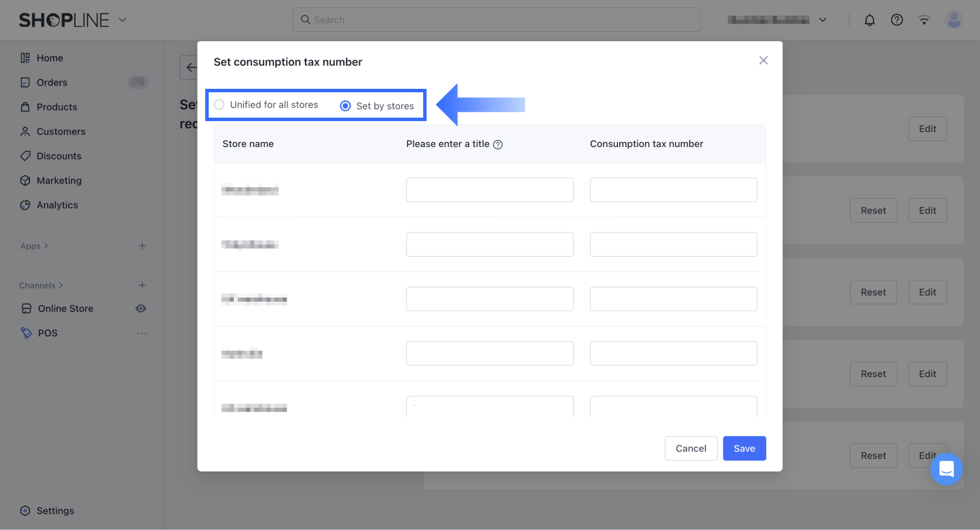
Task: Select the Set by stores radio button
Action: click(x=345, y=106)
